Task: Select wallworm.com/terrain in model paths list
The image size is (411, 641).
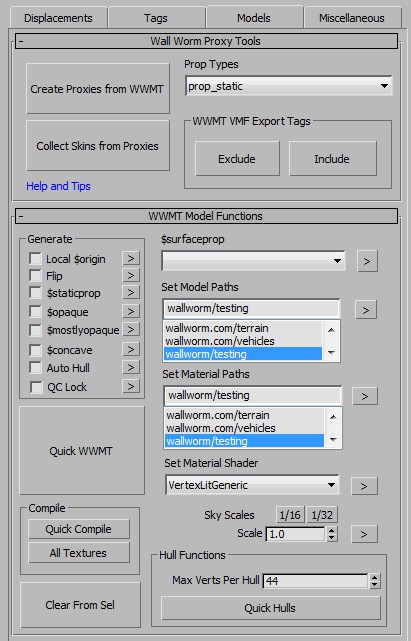Action: (243, 328)
